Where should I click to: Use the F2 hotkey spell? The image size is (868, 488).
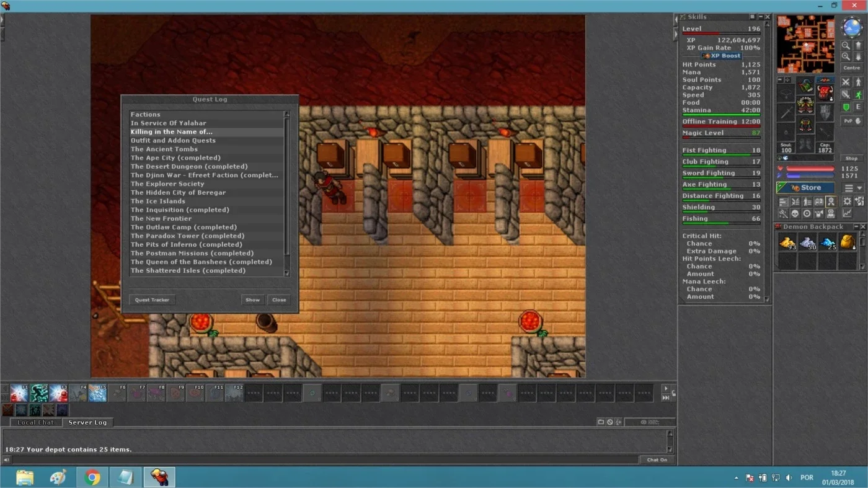39,393
